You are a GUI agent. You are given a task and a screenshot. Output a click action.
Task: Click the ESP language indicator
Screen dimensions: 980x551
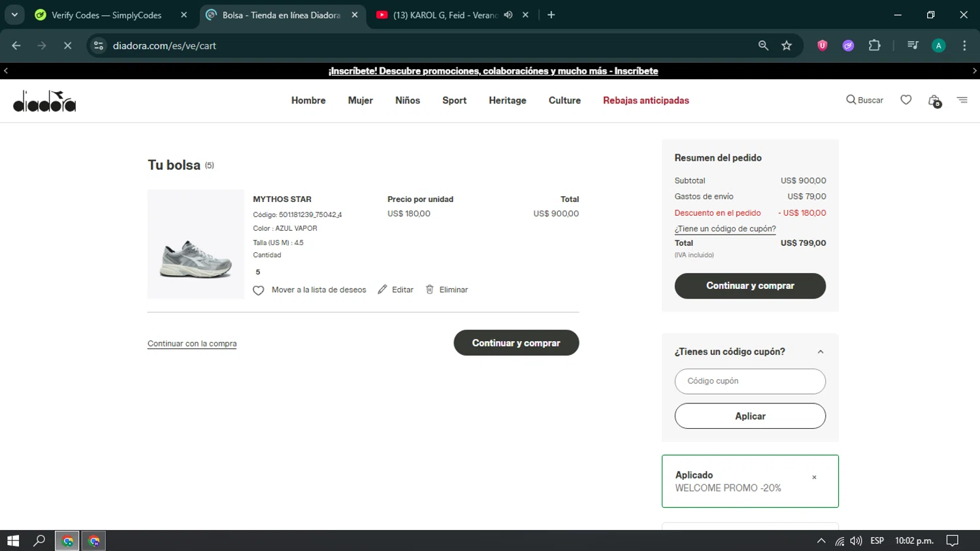[877, 541]
